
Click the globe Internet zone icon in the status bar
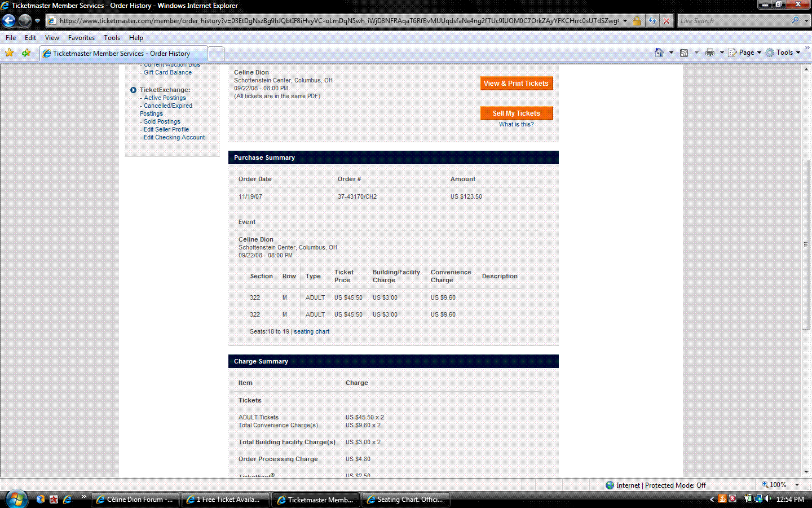tap(610, 485)
